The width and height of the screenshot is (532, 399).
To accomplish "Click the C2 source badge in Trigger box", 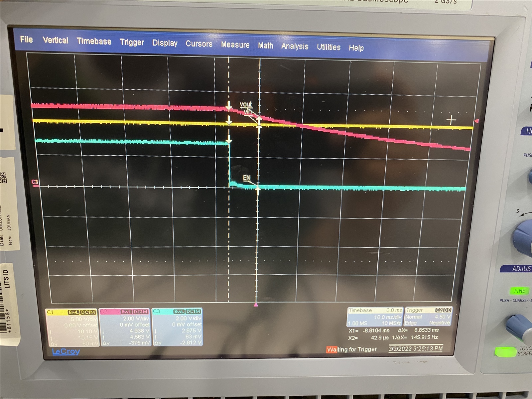I will tap(439, 310).
